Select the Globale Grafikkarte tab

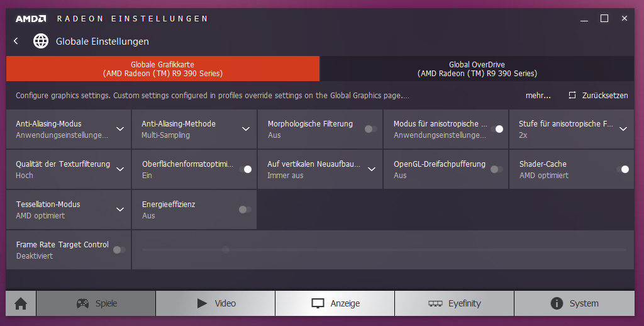tap(163, 69)
